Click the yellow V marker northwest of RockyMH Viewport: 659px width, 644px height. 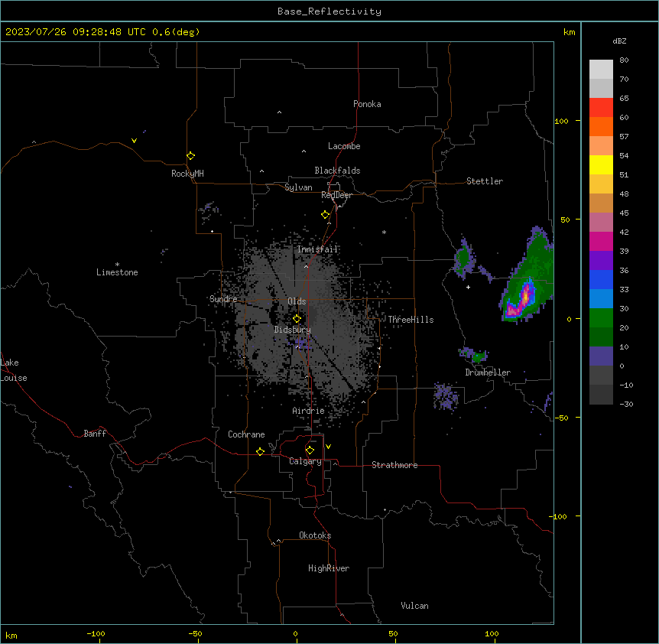[x=134, y=141]
